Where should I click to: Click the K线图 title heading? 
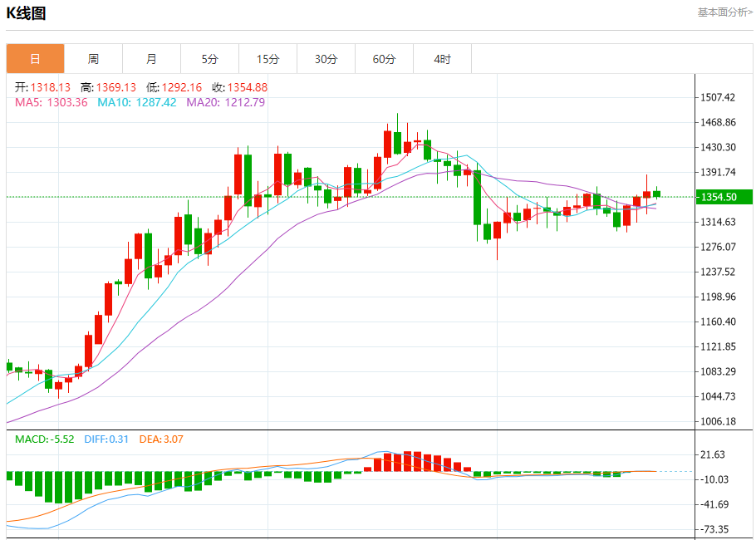click(x=27, y=13)
